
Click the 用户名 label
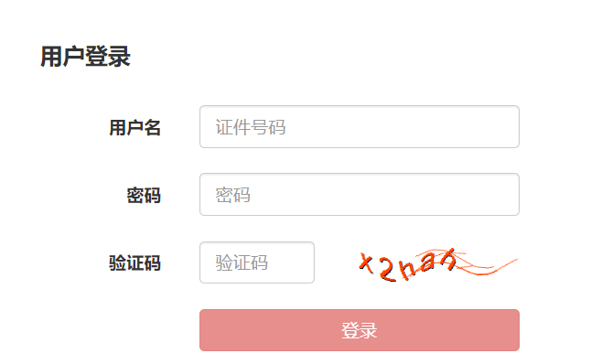click(134, 127)
